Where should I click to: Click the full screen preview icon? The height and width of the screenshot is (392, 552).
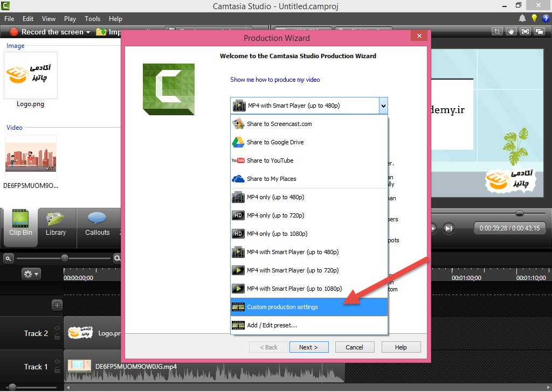525,32
